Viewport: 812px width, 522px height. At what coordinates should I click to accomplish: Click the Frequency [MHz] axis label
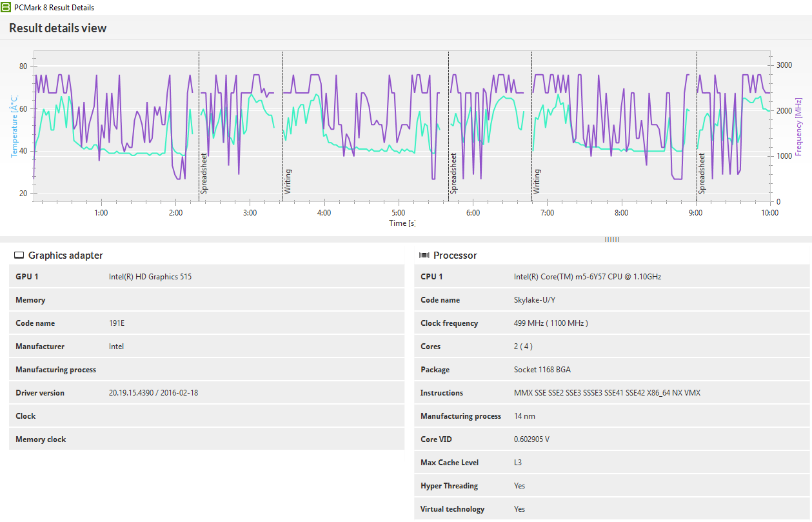[798, 126]
